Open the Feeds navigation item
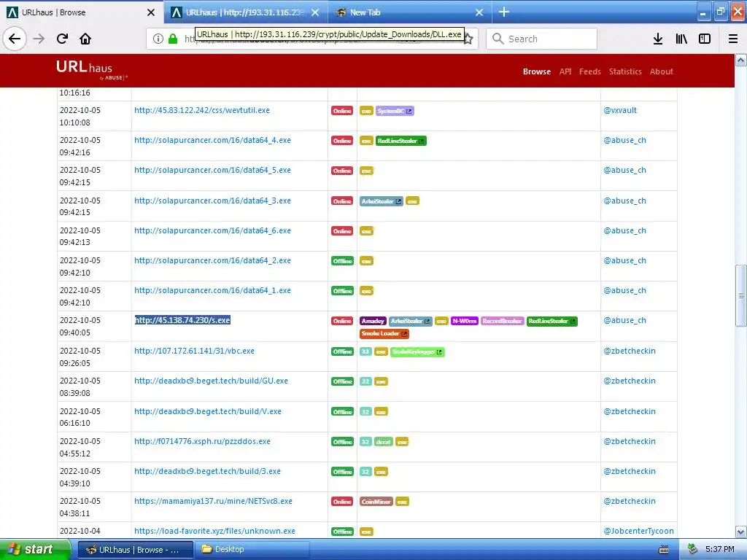The height and width of the screenshot is (560, 747). [589, 71]
